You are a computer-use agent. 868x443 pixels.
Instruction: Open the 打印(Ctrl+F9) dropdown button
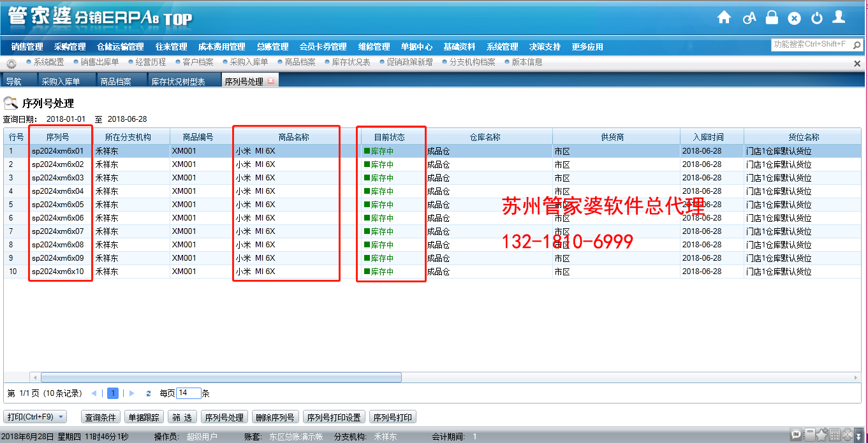click(35, 417)
